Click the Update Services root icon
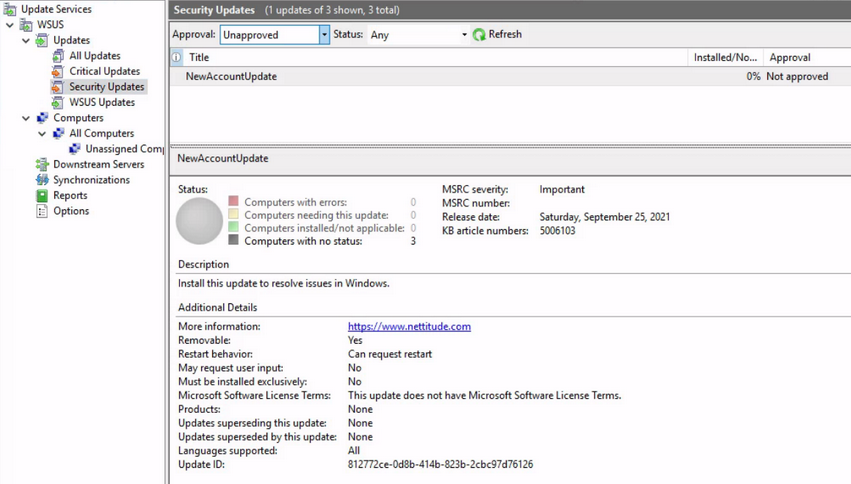 click(9, 9)
